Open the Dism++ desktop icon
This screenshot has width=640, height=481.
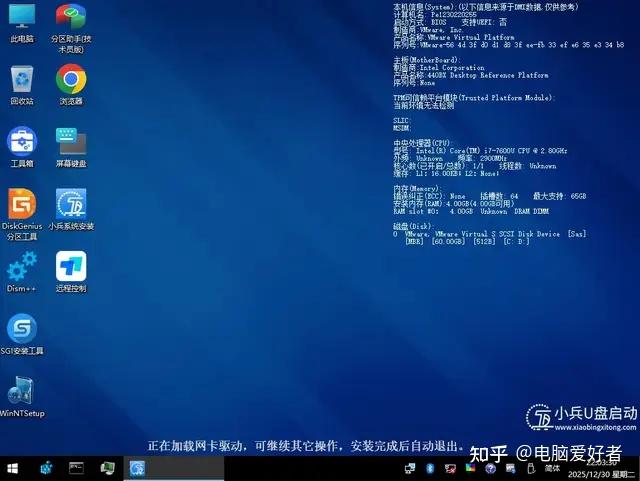22,272
